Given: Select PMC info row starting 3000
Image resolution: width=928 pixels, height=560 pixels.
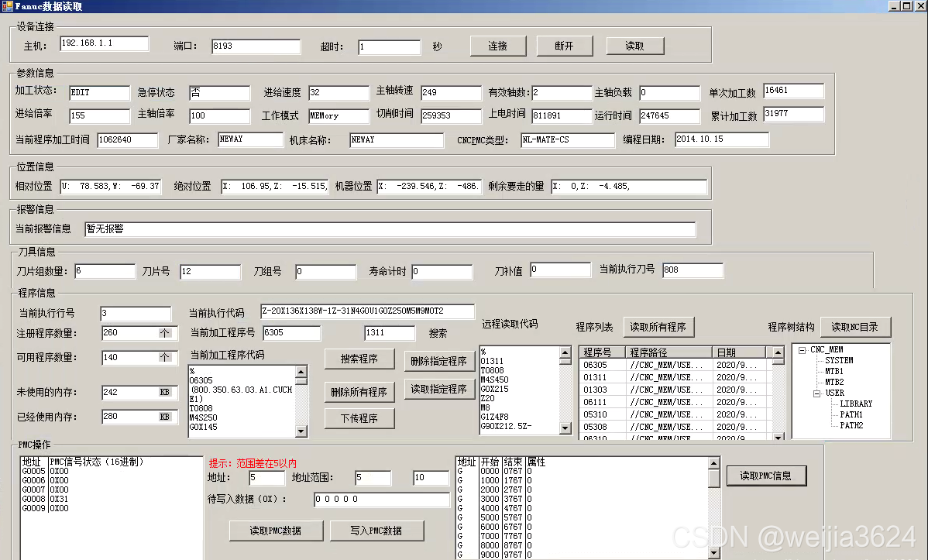Looking at the screenshot, I should [x=583, y=499].
